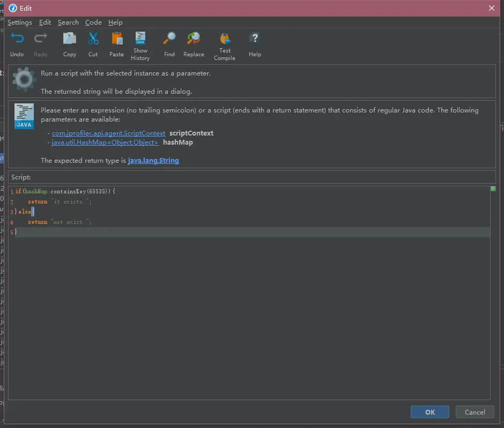Click the closing brace on line 5
Image resolution: width=504 pixels, height=428 pixels.
point(16,232)
